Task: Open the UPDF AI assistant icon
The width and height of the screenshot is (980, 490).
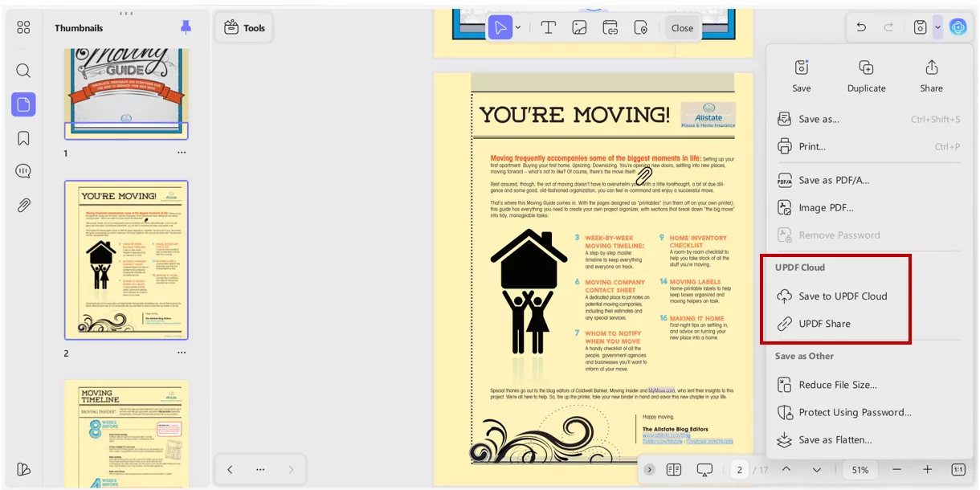Action: pos(958,27)
